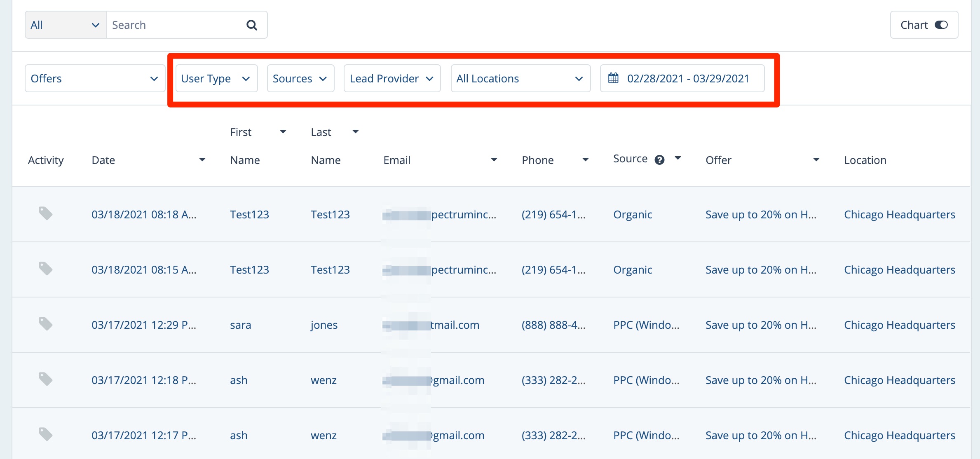
Task: Click tag icon on 03/17/2021 12:18 row
Action: 45,379
